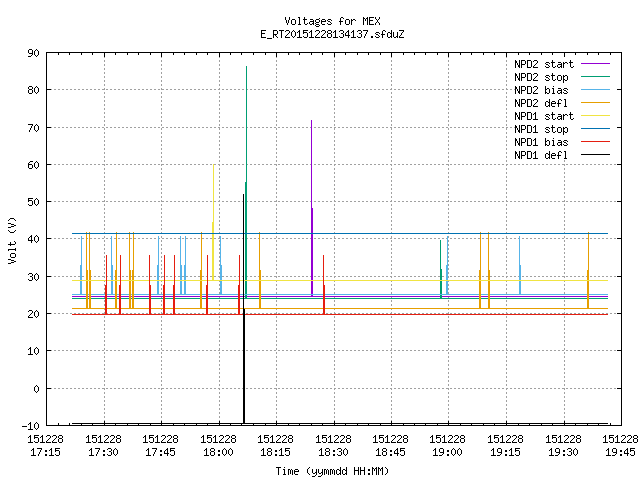The height and width of the screenshot is (480, 640).
Task: Click the y-axis value 80
Action: tap(33, 90)
